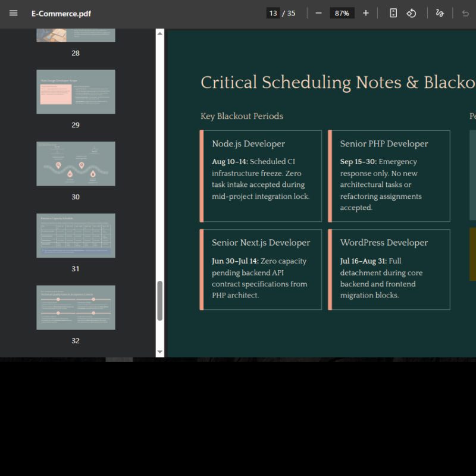Select the draw annotation tool
The width and height of the screenshot is (476, 476).
[440, 13]
